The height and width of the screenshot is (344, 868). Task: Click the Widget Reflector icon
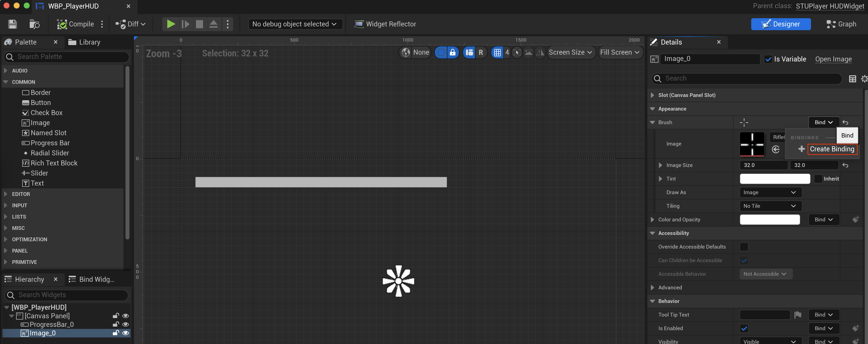tap(359, 24)
